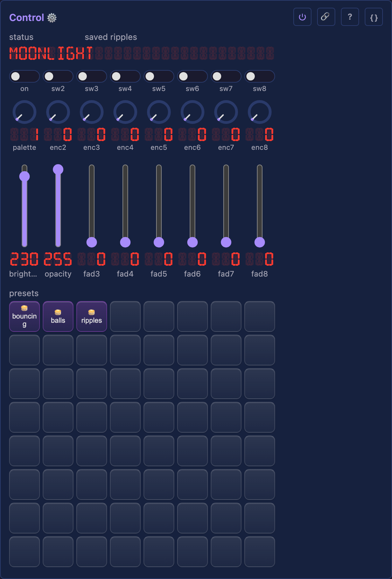Click the enc8 encoder knob
This screenshot has width=392, height=579.
[x=260, y=112]
